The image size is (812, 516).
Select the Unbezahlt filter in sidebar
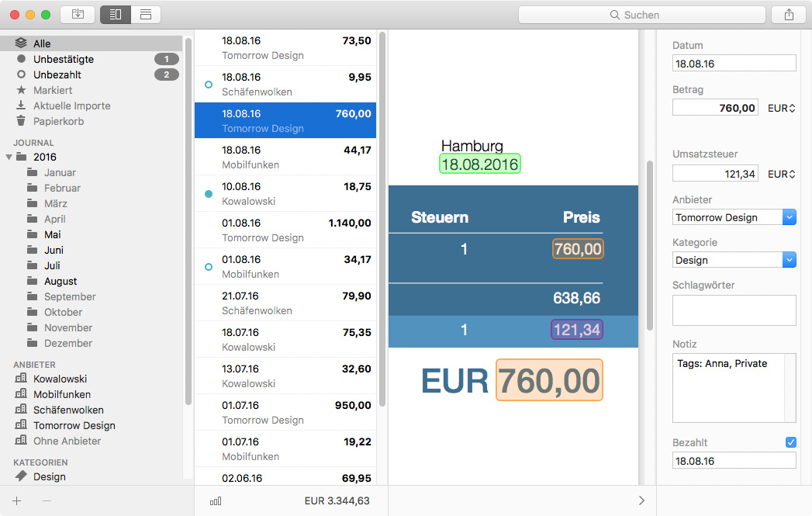[57, 74]
